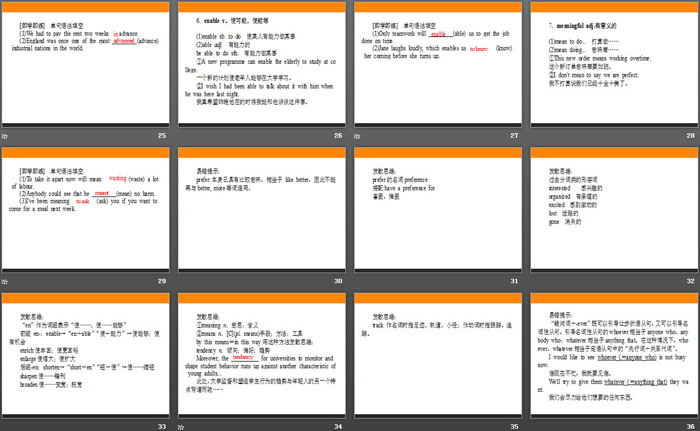The image size is (700, 431).
Task: Click slide number label 35
Action: point(514,427)
